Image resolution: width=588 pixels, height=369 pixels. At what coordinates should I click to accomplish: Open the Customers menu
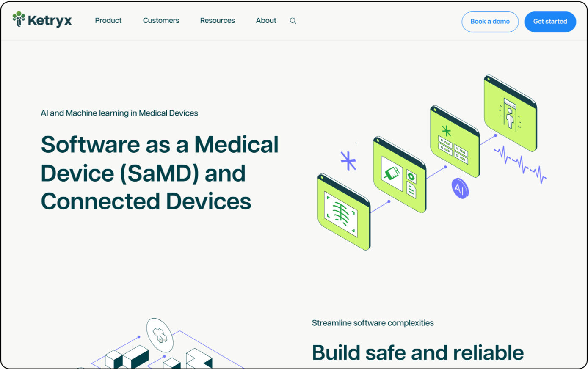pos(161,21)
